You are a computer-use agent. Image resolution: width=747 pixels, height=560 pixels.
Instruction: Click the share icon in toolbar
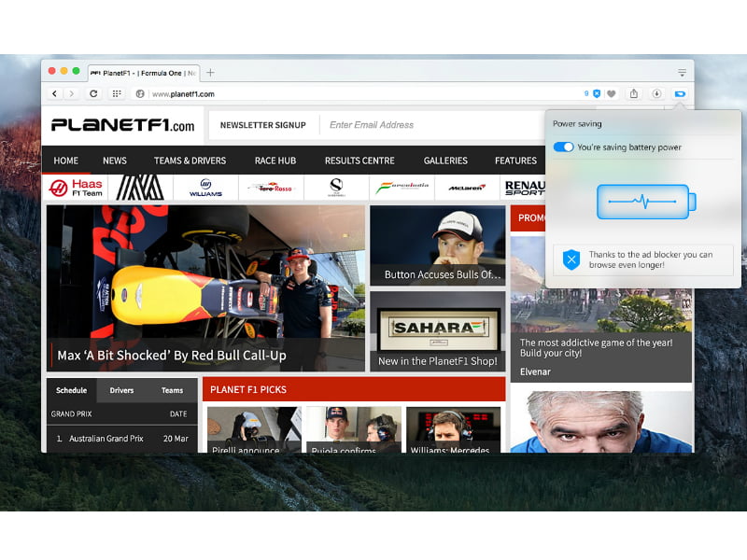pyautogui.click(x=634, y=93)
